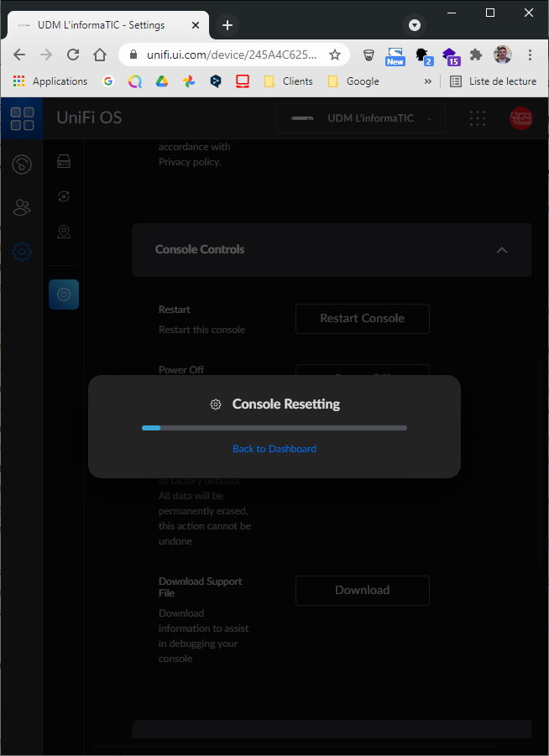This screenshot has width=549, height=756.
Task: Open the updates sync icon in sub-sidebar
Action: [64, 196]
